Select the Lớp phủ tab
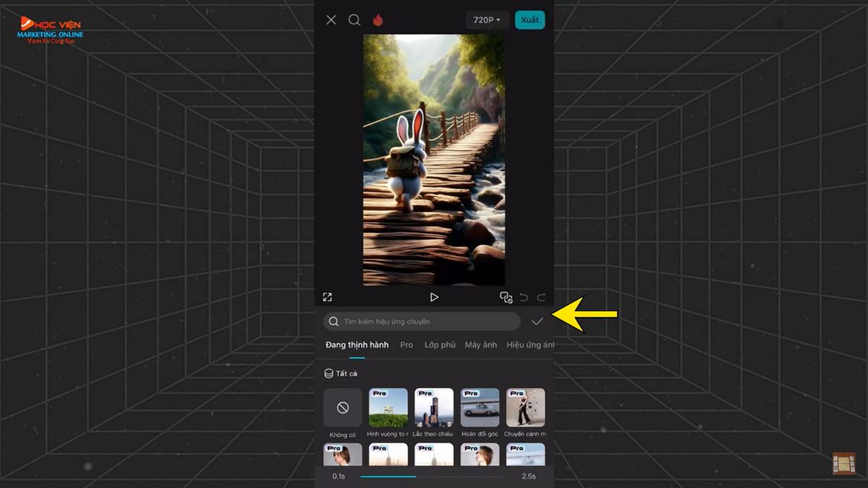Screen dimensions: 868x488 [440, 345]
